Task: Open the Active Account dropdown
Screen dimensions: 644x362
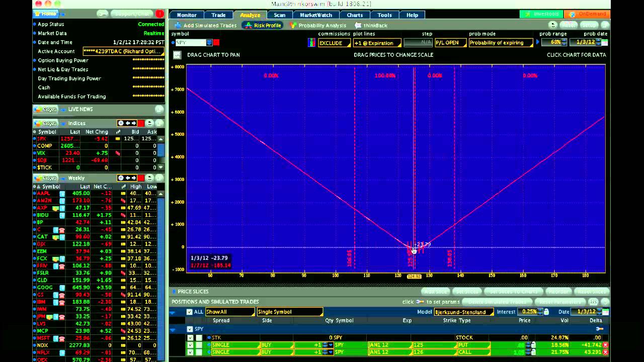Action: pyautogui.click(x=123, y=51)
